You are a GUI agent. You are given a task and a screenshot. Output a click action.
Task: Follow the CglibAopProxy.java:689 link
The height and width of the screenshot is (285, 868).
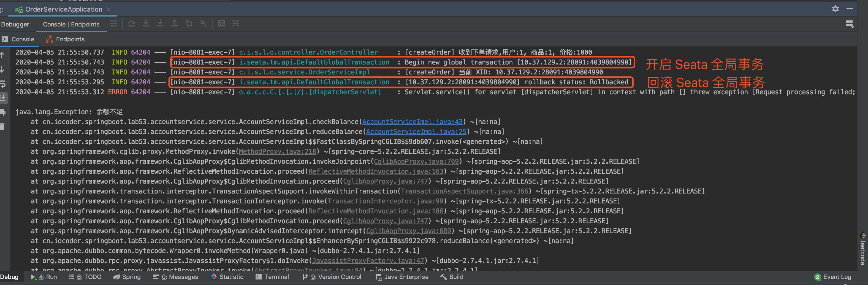(x=408, y=231)
